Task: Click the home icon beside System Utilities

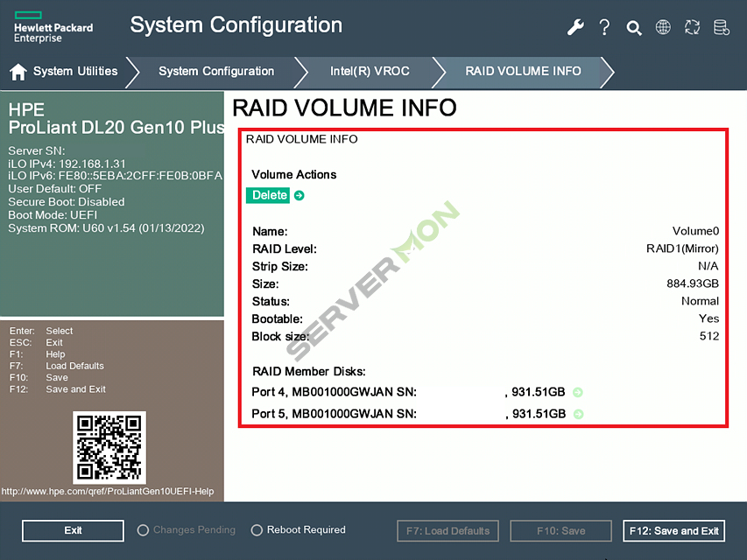Action: click(x=18, y=72)
